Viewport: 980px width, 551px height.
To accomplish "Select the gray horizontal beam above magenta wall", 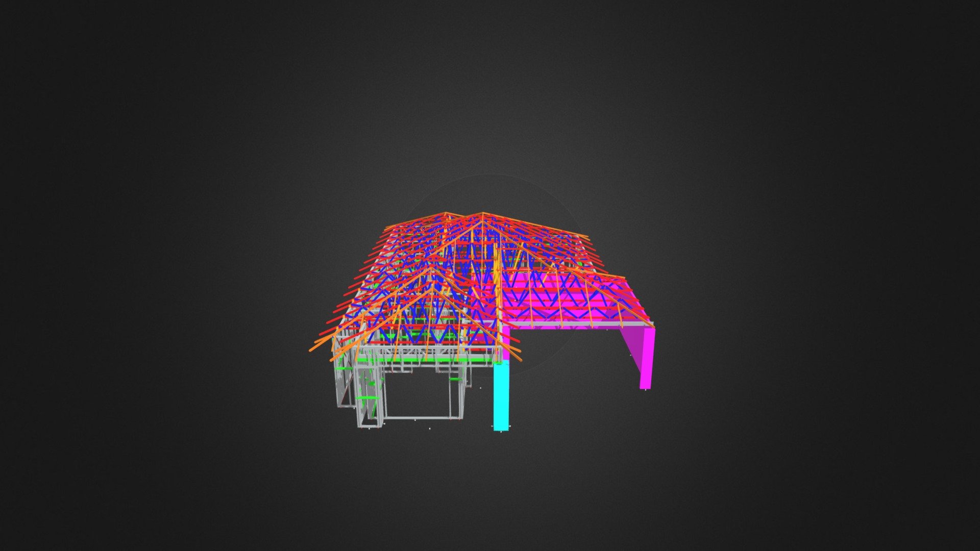I will [x=577, y=324].
